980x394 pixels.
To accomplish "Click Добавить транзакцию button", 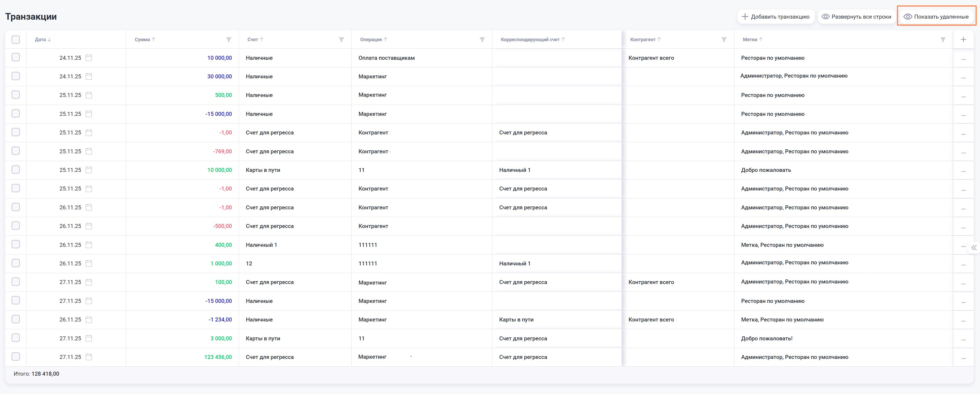I will (775, 17).
